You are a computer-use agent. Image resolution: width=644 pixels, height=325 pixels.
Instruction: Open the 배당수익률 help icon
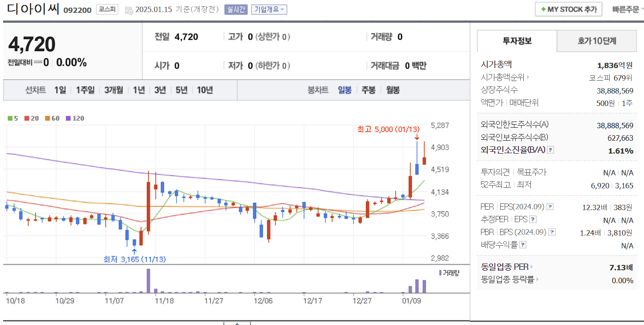coord(522,244)
